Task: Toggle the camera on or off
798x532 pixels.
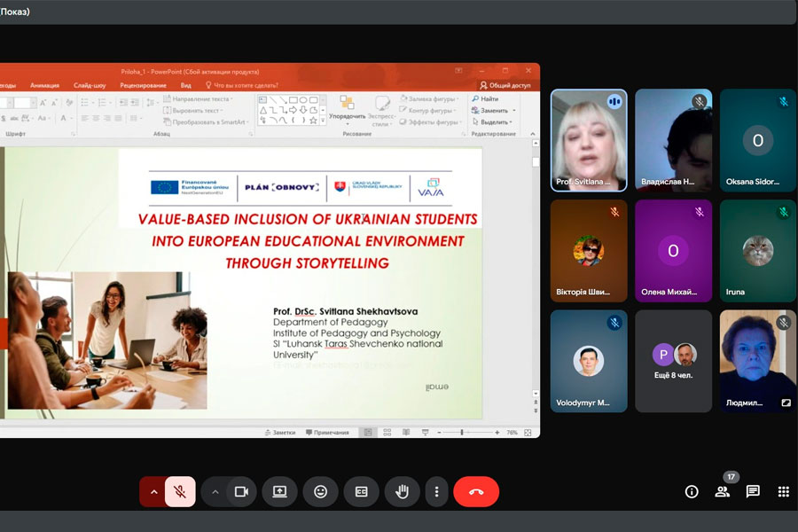Action: click(240, 491)
